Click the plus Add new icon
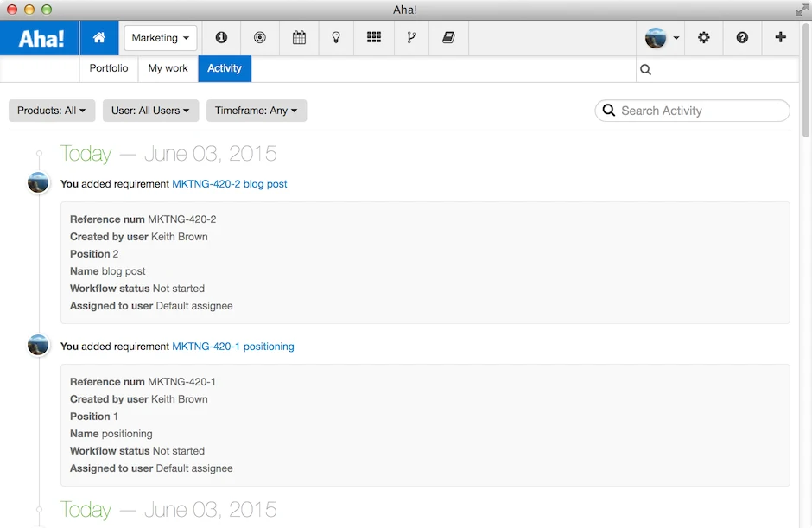 (x=780, y=37)
